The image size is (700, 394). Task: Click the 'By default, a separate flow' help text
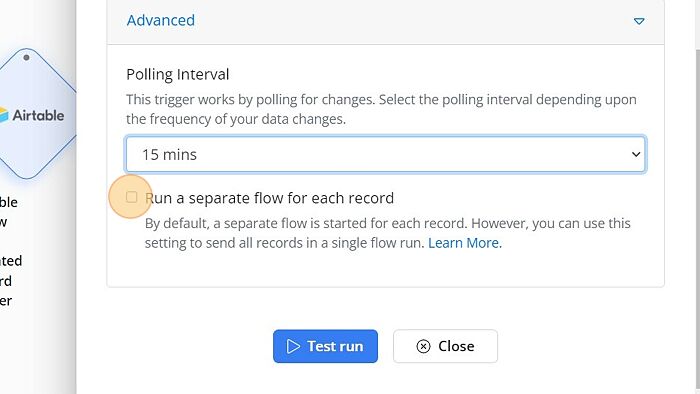[388, 233]
